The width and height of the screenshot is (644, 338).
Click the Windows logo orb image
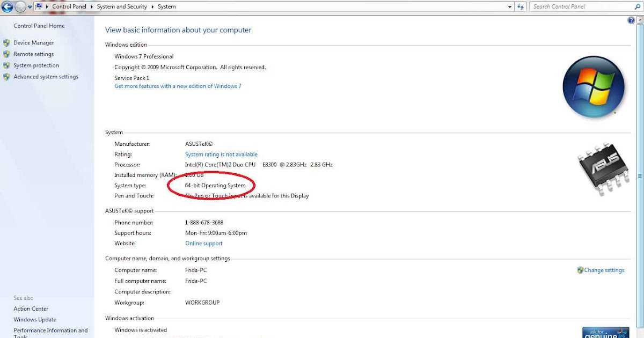point(594,87)
